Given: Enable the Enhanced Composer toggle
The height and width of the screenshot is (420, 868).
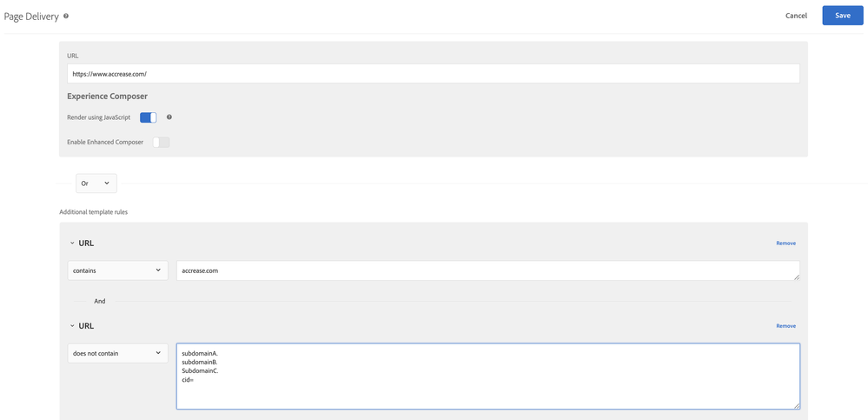Looking at the screenshot, I should 161,142.
